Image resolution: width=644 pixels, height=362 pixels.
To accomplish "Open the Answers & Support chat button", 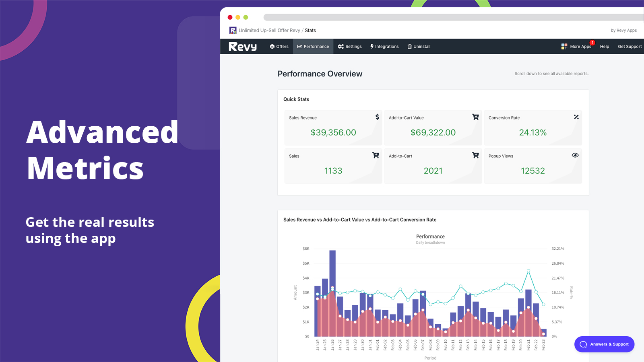I will coord(605,344).
